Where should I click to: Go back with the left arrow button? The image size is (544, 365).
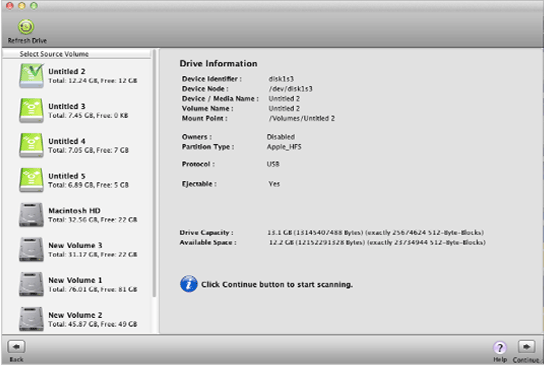(x=16, y=347)
